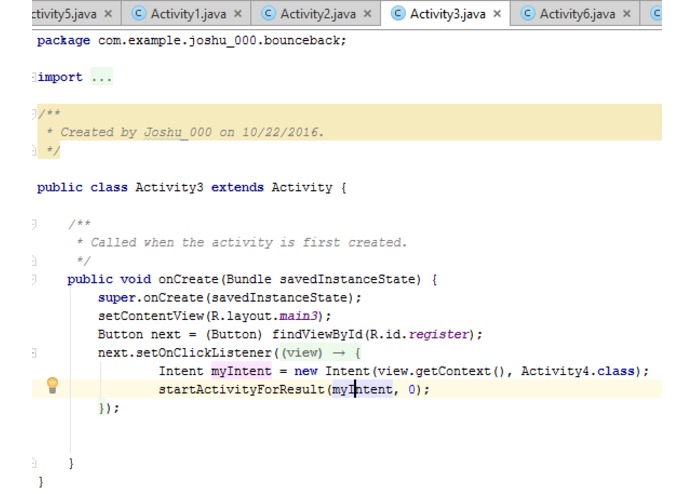Click the highlighted myIntent variable declaration
The height and width of the screenshot is (494, 695).
tap(241, 371)
